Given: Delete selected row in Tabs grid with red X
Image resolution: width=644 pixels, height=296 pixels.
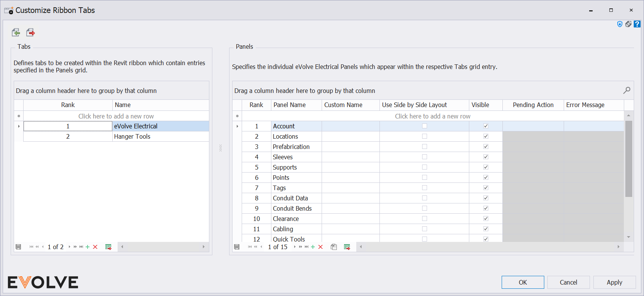Looking at the screenshot, I should pyautogui.click(x=95, y=247).
